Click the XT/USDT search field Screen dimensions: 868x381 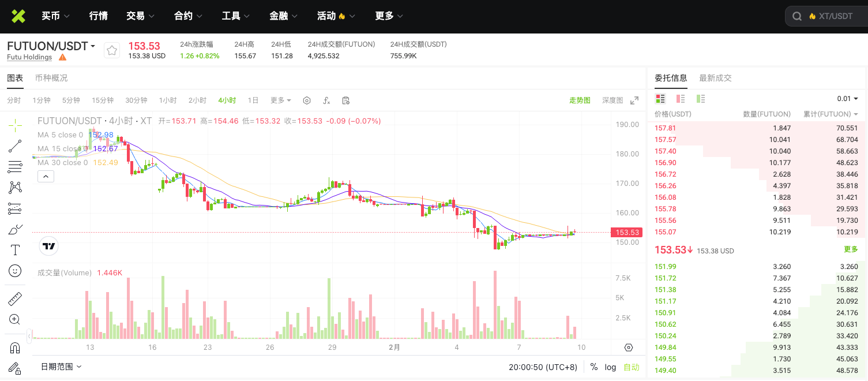pyautogui.click(x=831, y=16)
